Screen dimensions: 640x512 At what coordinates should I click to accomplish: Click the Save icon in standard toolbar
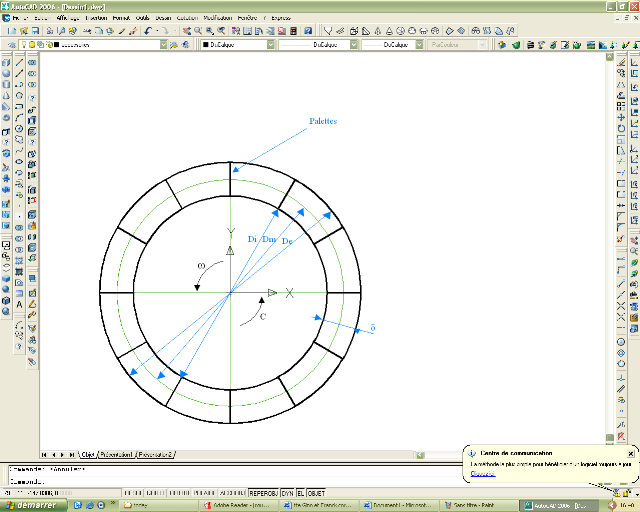coord(36,31)
